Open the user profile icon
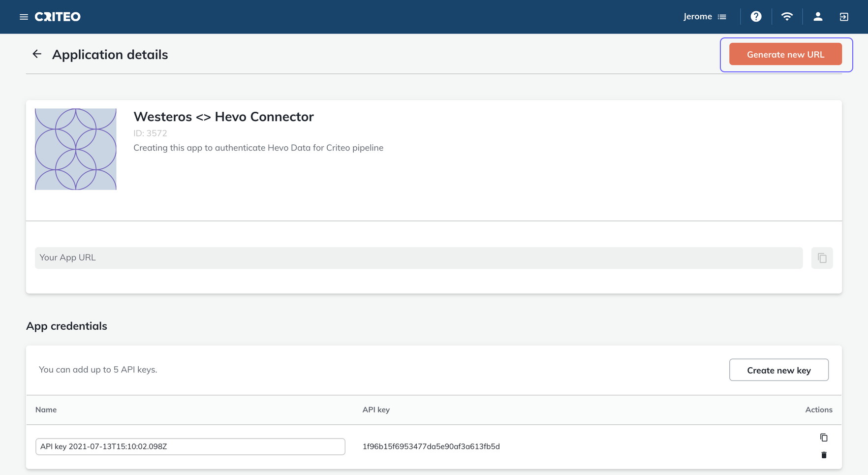The image size is (868, 475). click(x=818, y=17)
